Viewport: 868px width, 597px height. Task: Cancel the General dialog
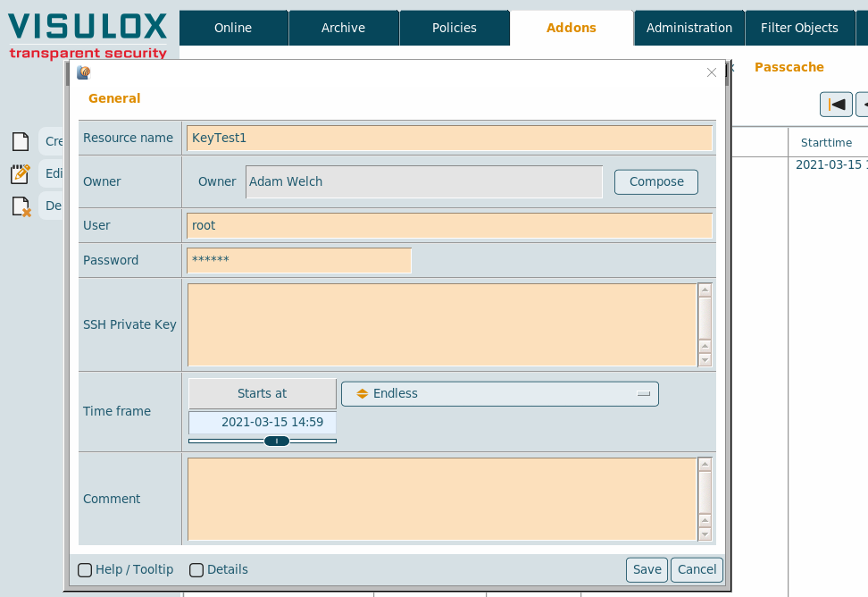tap(697, 570)
